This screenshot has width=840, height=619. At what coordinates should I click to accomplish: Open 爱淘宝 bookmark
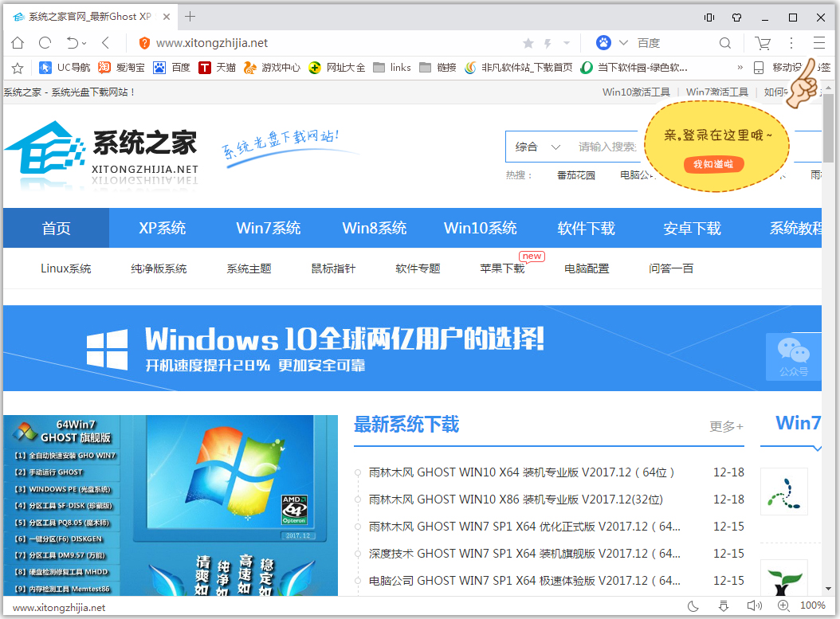point(122,68)
